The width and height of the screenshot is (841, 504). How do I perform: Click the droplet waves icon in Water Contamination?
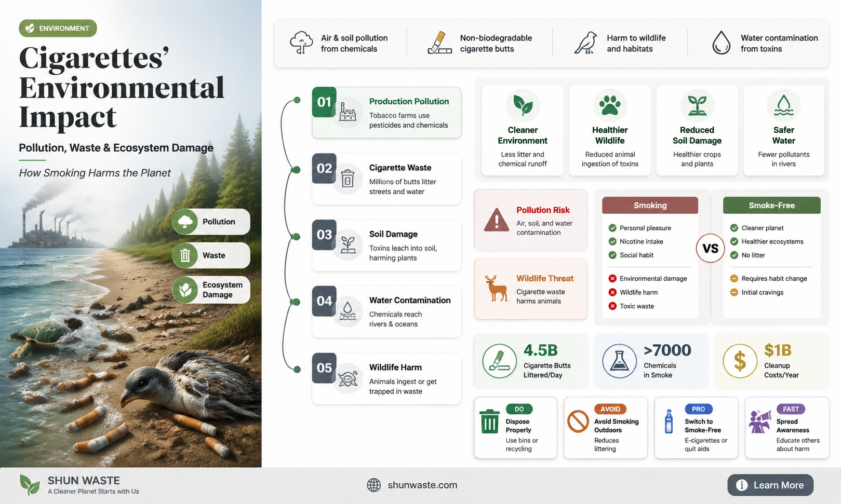tap(348, 311)
